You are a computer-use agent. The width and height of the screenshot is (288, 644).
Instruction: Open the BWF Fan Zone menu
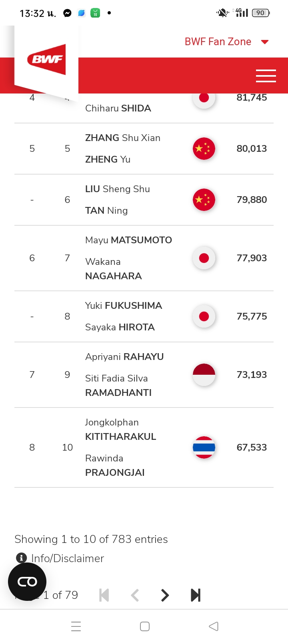pyautogui.click(x=218, y=42)
